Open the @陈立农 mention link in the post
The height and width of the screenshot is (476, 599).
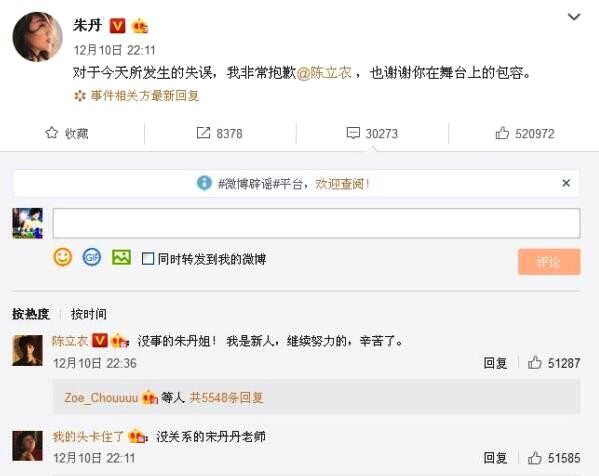point(324,73)
